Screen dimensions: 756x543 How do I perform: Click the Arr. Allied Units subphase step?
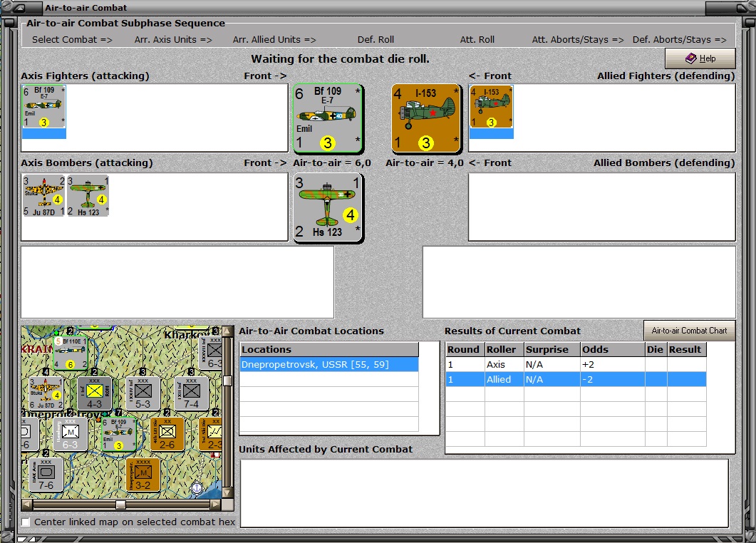274,39
